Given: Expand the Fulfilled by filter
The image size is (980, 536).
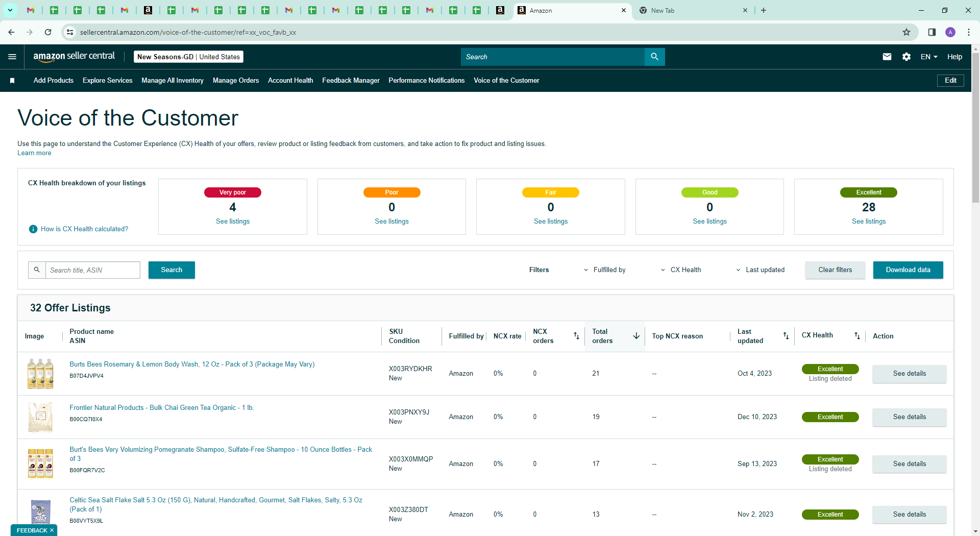Looking at the screenshot, I should 605,270.
